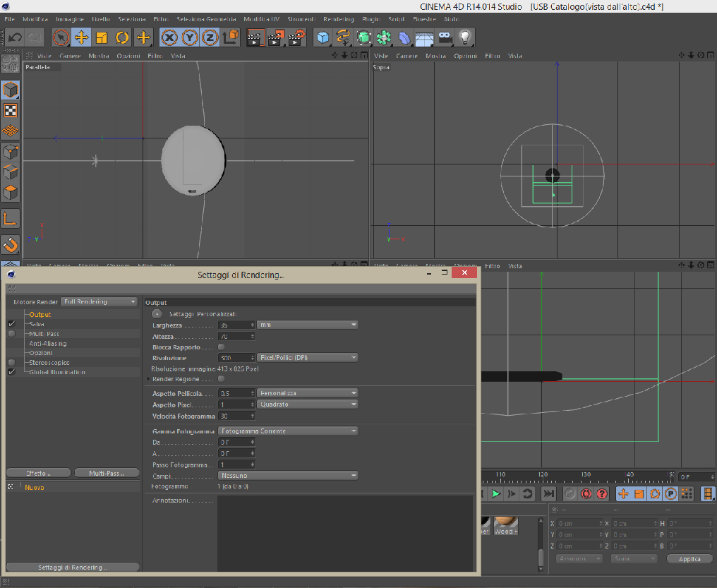Enable the magnet snapping icon in sidebar

pos(11,245)
